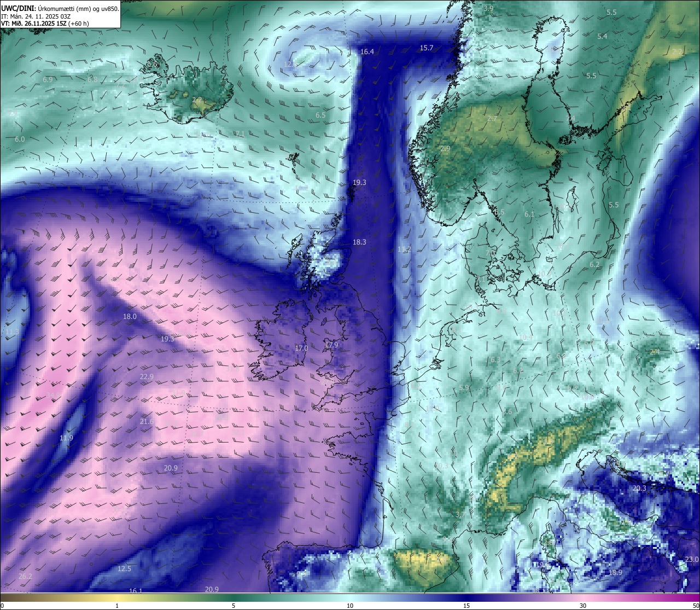700x610 pixels.
Task: Click the colour scale label 10
Action: pyautogui.click(x=349, y=606)
